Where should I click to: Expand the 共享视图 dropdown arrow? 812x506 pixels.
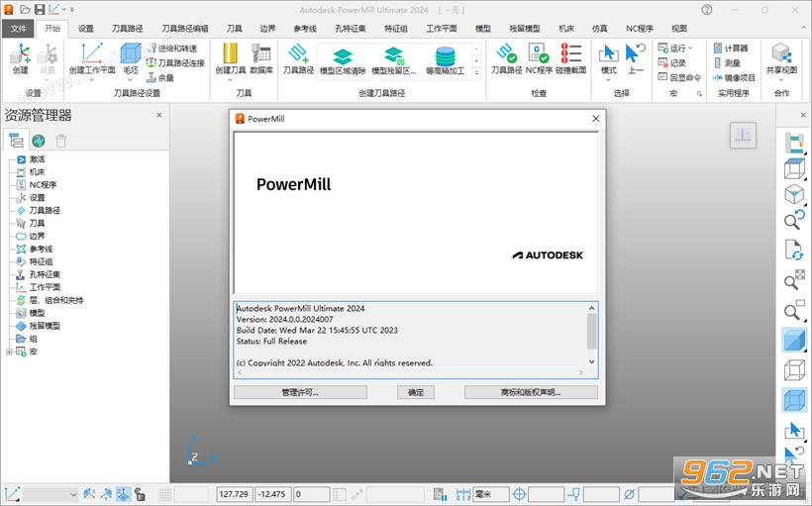782,79
